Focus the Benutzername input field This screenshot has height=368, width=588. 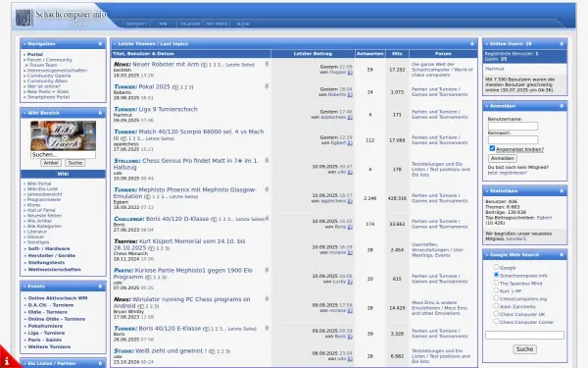[513, 127]
